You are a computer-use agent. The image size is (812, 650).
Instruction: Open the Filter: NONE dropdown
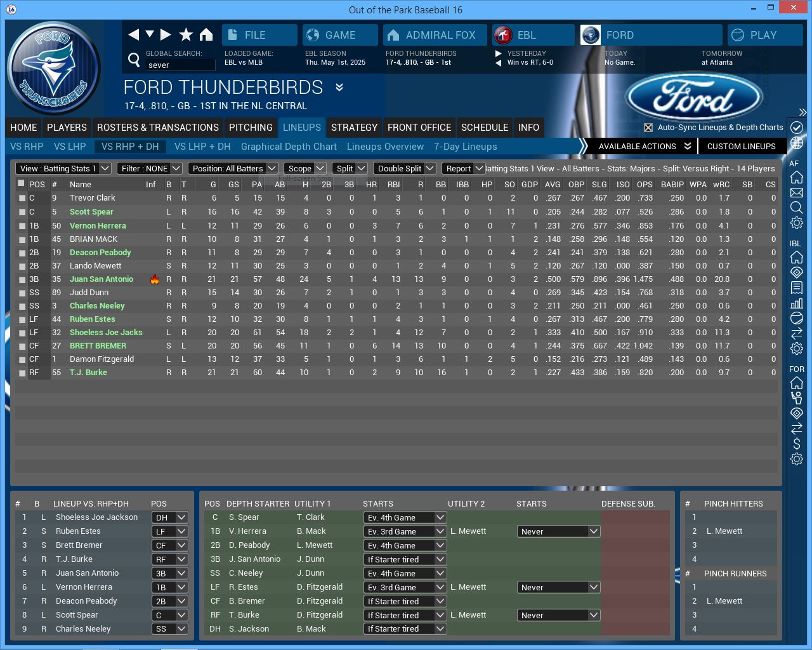point(150,168)
